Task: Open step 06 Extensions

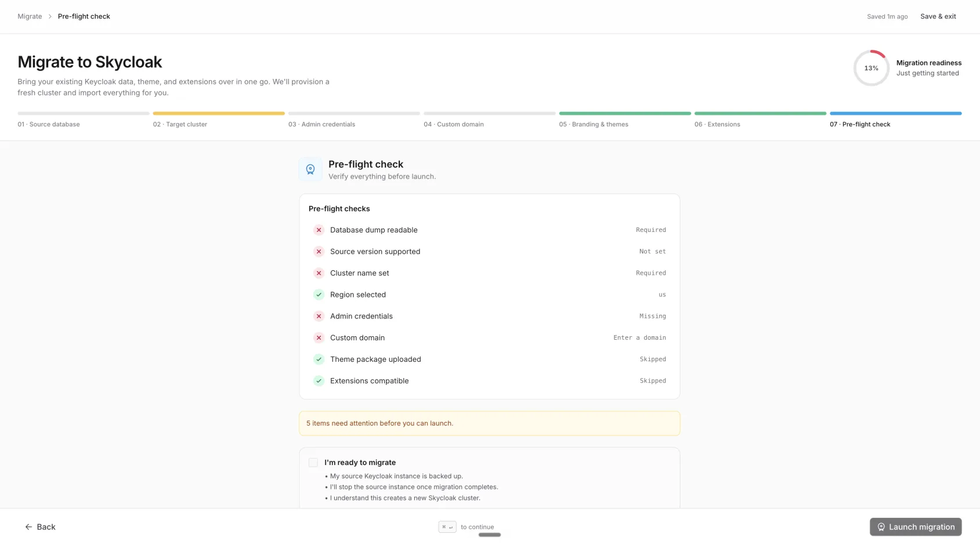Action: pos(760,120)
